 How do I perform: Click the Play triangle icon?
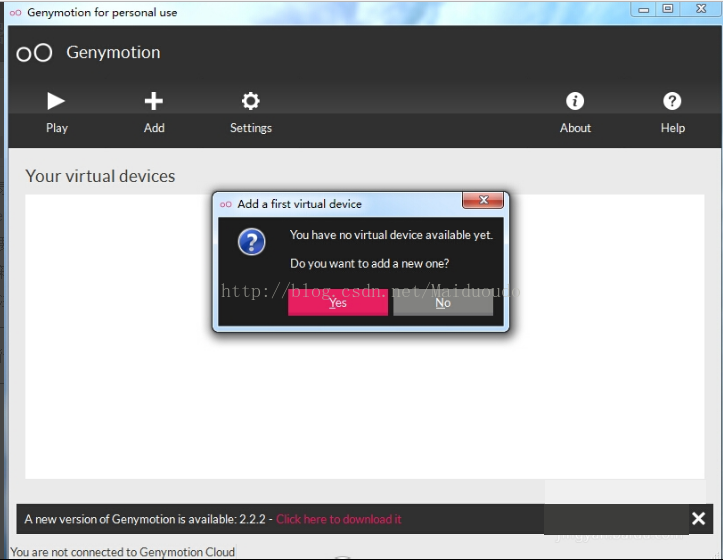coord(56,101)
